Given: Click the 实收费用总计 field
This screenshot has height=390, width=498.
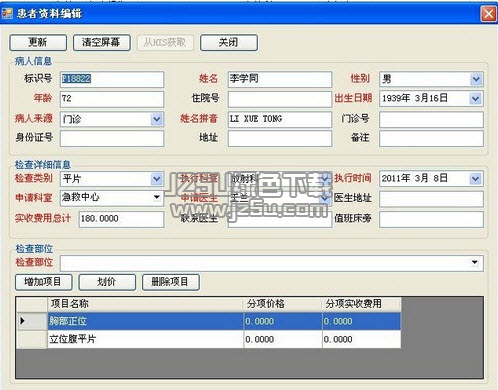Looking at the screenshot, I should tap(121, 219).
